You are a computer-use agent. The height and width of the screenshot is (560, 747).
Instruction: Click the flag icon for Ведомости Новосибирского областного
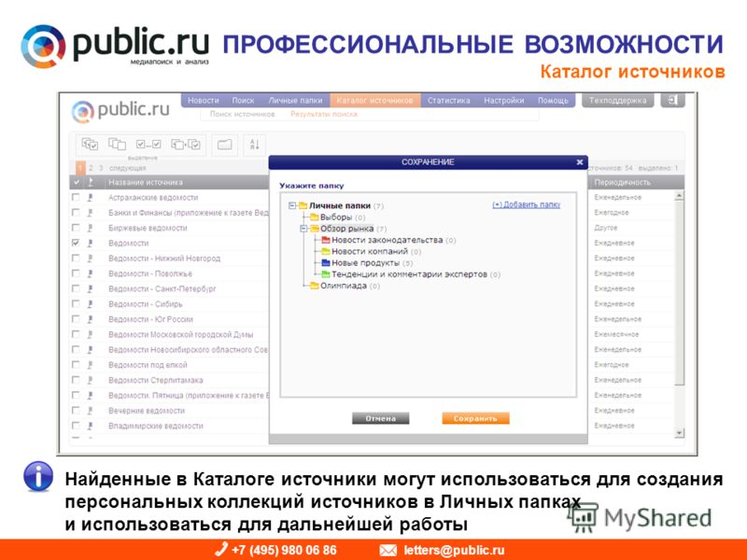90,349
